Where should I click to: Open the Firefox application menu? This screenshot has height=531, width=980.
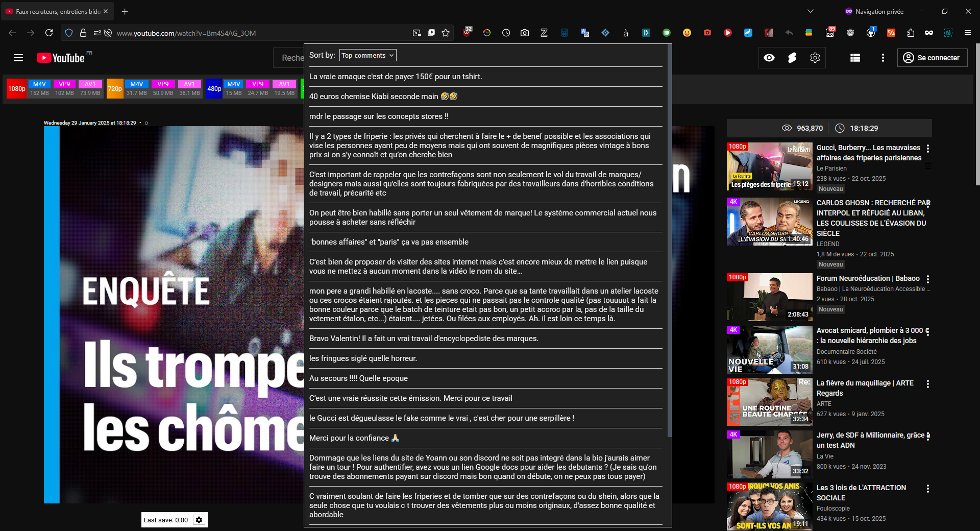point(967,33)
